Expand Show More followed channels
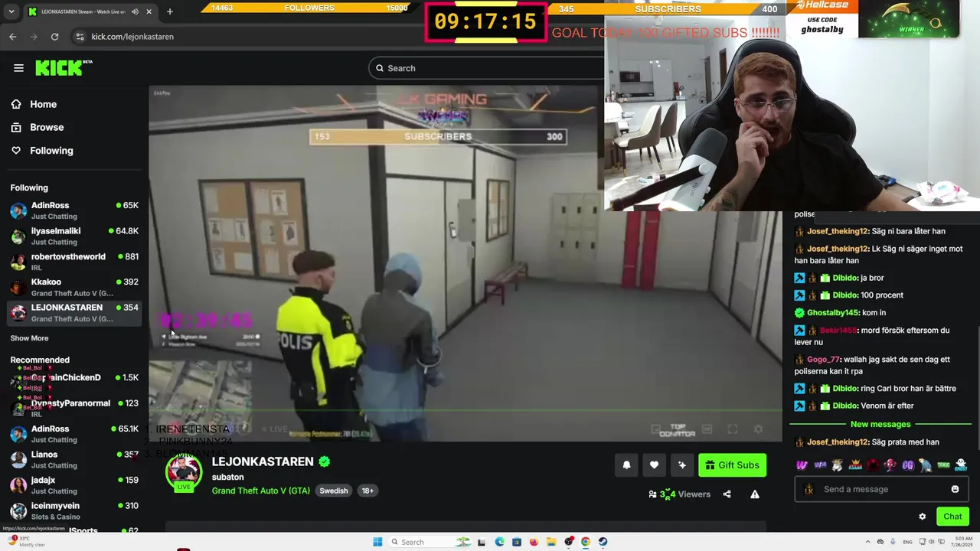The width and height of the screenshot is (980, 551). (x=29, y=338)
